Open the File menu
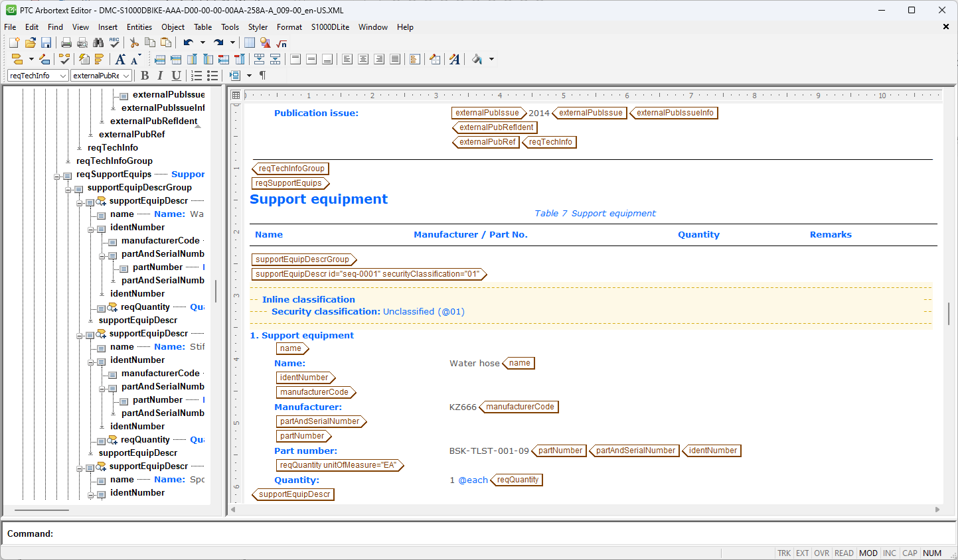 10,27
